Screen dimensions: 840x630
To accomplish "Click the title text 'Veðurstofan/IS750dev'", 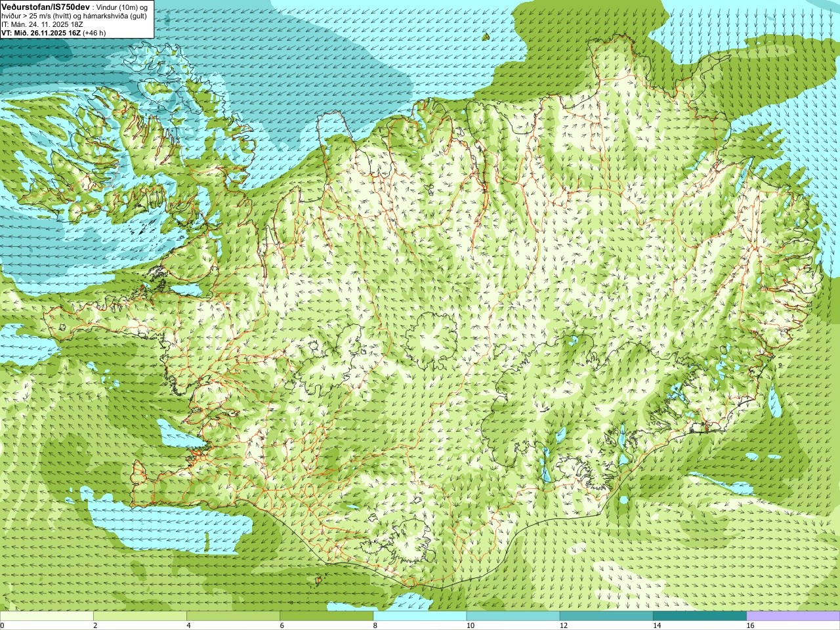I will 46,7.
